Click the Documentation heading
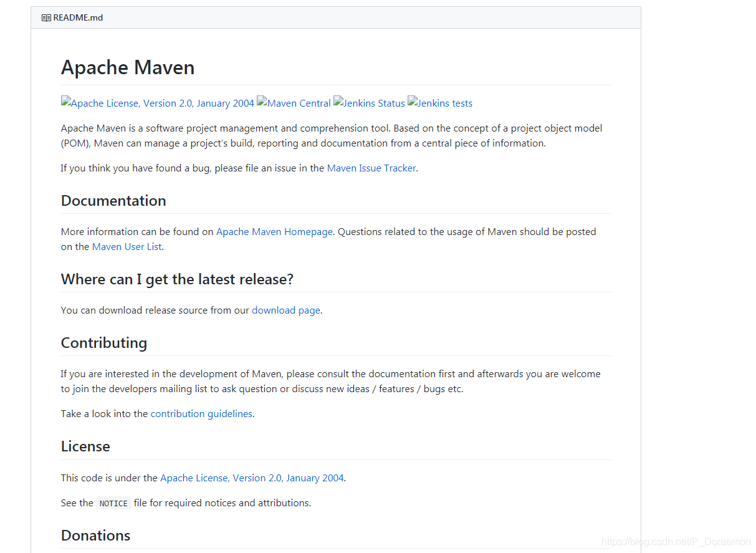Screen dimensions: 756x553 [113, 201]
